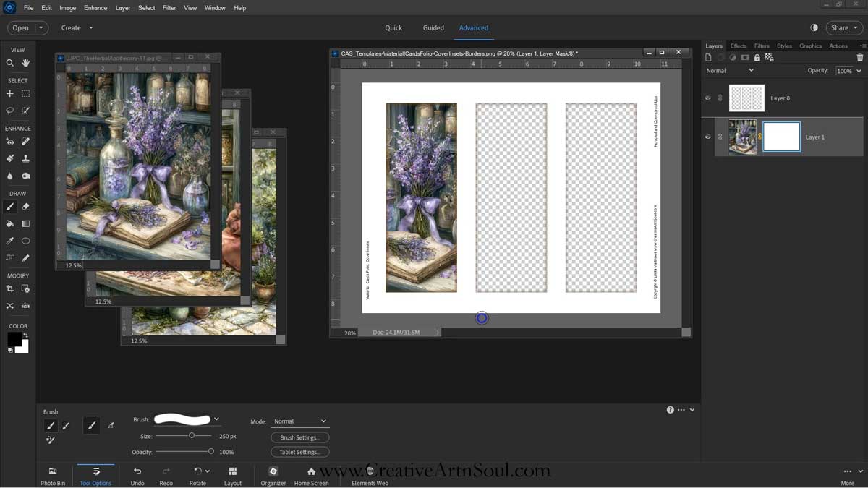
Task: Select the Eraser tool
Action: pyautogui.click(x=26, y=207)
